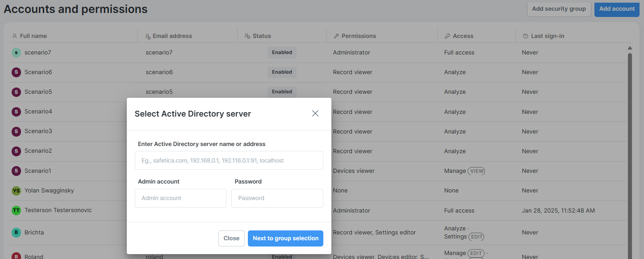Click scenario7's circular avatar icon
644x259 pixels.
click(16, 52)
